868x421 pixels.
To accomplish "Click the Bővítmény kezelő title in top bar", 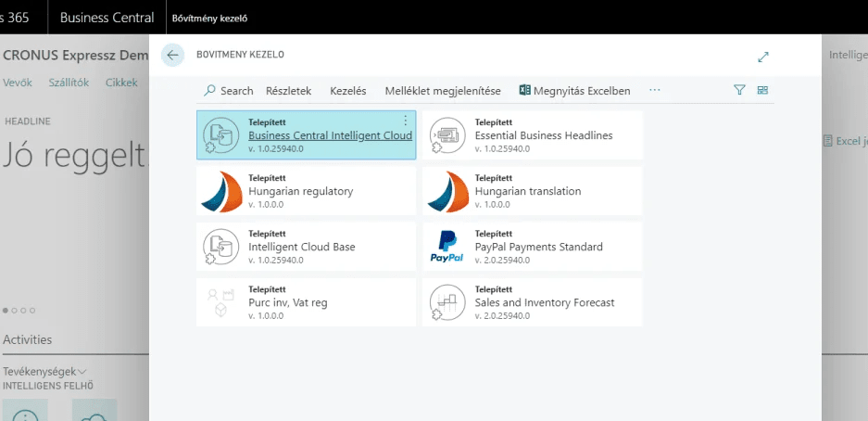I will [209, 19].
